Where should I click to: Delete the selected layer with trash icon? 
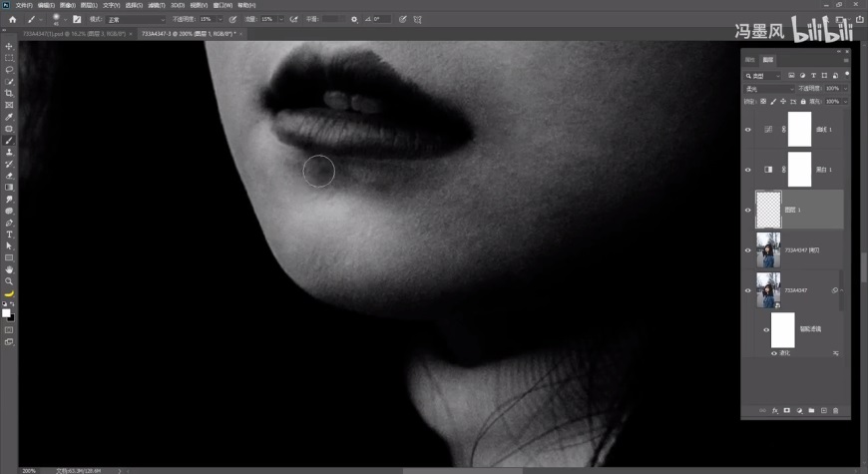(x=836, y=410)
